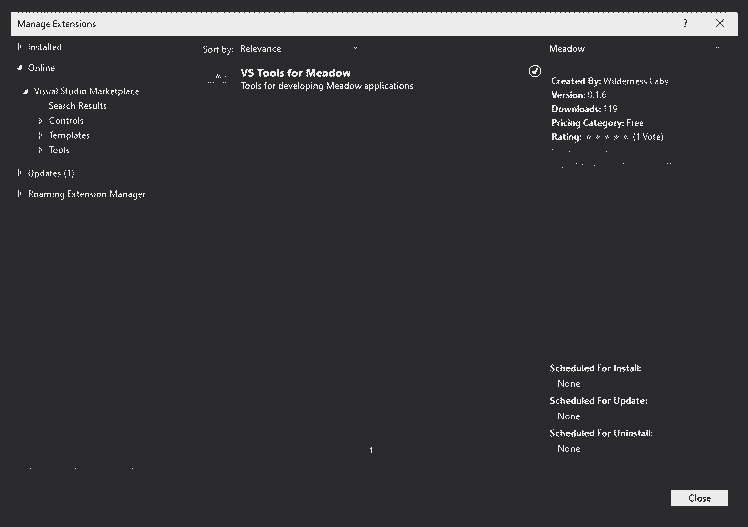The height and width of the screenshot is (527, 748).
Task: Expand the Controls node arrow
Action: 41,121
